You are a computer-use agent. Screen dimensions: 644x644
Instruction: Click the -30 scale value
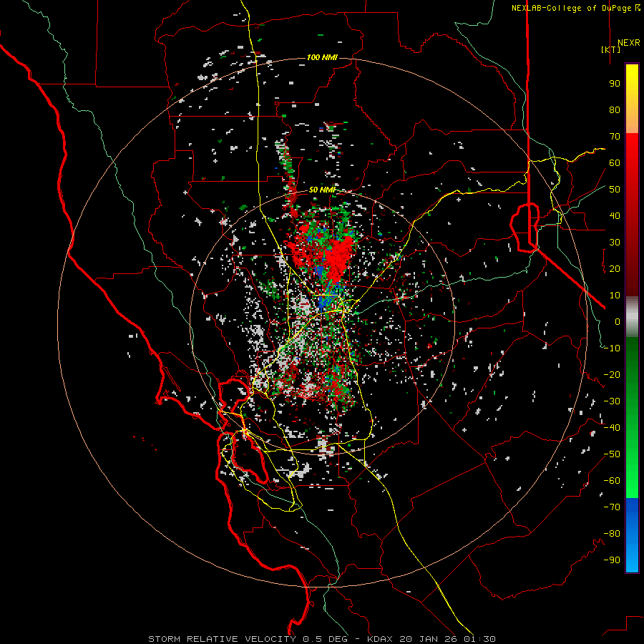[612, 401]
